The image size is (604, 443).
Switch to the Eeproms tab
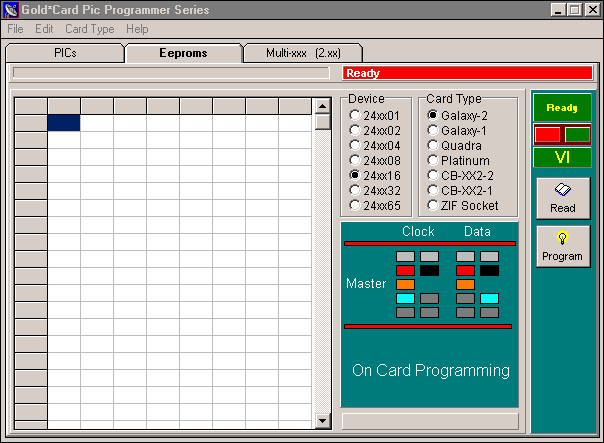click(183, 53)
